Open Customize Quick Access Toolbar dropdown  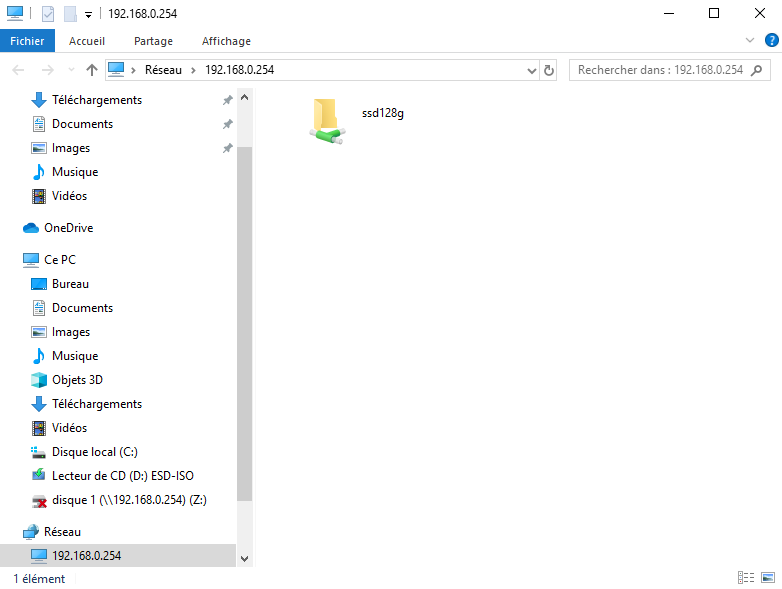[88, 14]
